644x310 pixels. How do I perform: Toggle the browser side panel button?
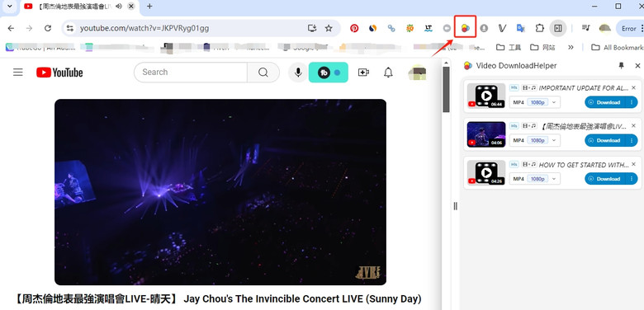coord(558,28)
